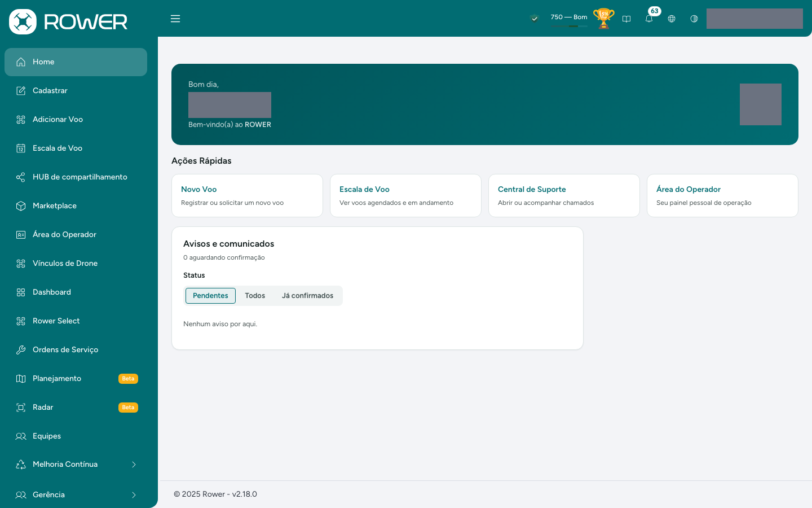Open Equipes in the sidebar
Image resolution: width=812 pixels, height=508 pixels.
click(76, 436)
